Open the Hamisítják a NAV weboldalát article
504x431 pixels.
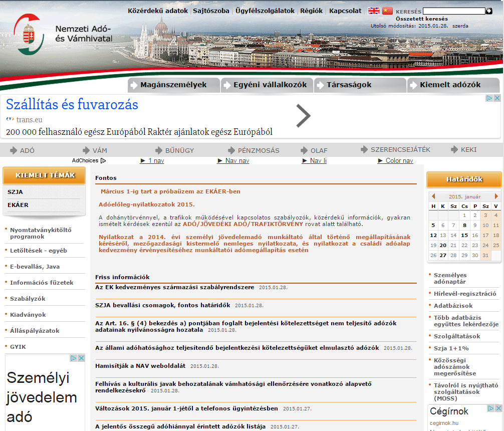coord(140,366)
